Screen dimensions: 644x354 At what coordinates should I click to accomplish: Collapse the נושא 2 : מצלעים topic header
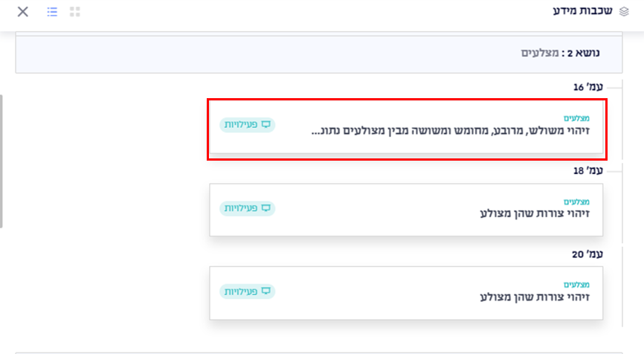click(x=561, y=54)
